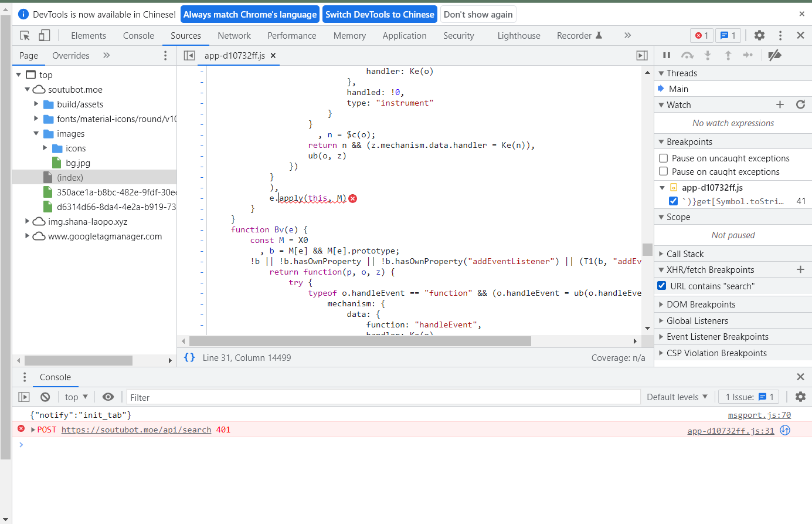Expand the img.shana-laopo.xyz domain
812x524 pixels.
pyautogui.click(x=27, y=221)
